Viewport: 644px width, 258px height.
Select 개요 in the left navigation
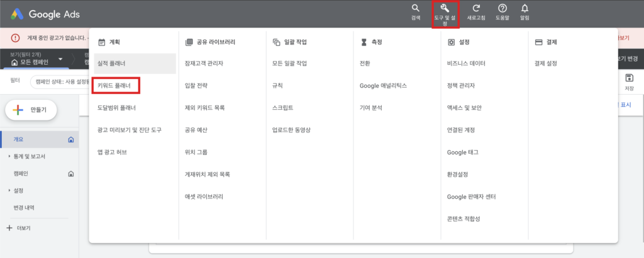pyautogui.click(x=18, y=139)
